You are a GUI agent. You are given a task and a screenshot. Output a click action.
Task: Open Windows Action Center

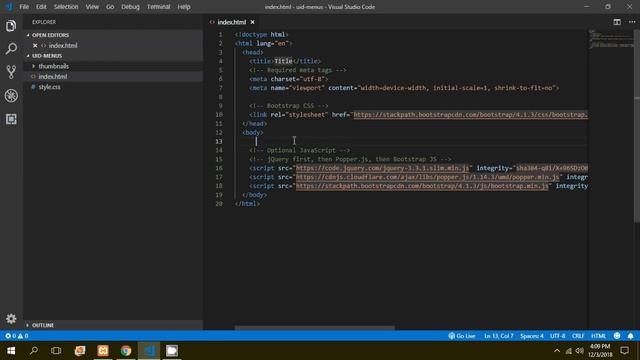coord(624,351)
